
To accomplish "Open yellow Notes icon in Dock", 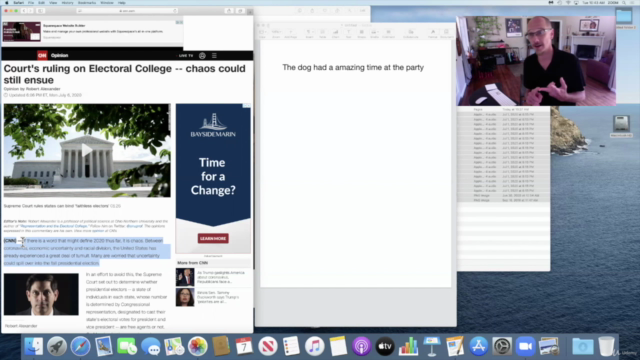I will 338,347.
